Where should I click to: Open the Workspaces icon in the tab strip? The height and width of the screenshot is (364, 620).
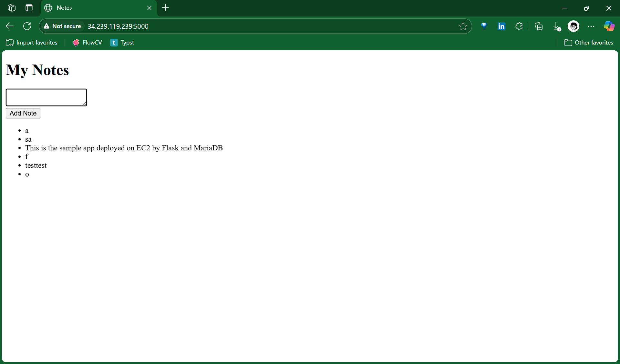pos(12,8)
